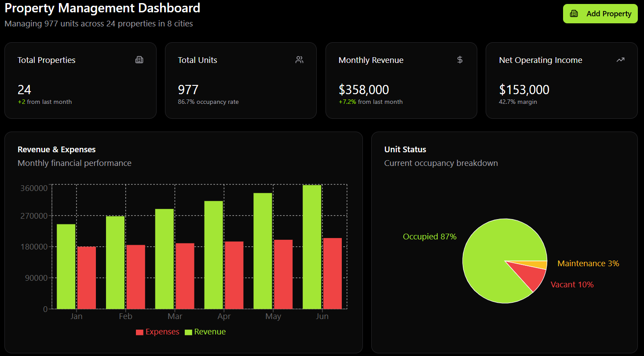
Task: Click the Total Units 977 value
Action: 188,89
